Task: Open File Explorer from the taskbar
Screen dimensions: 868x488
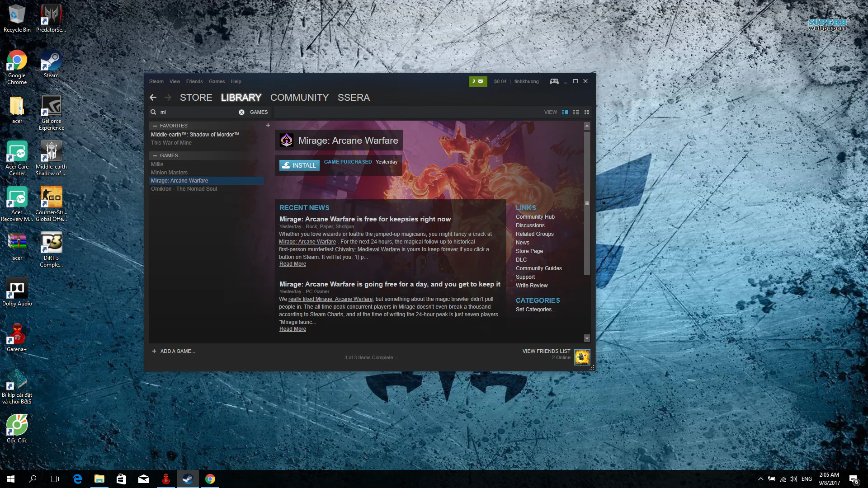Action: [x=99, y=479]
